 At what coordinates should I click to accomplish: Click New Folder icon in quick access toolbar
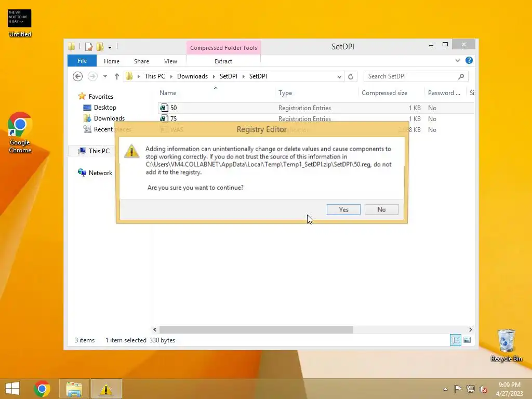click(x=100, y=47)
